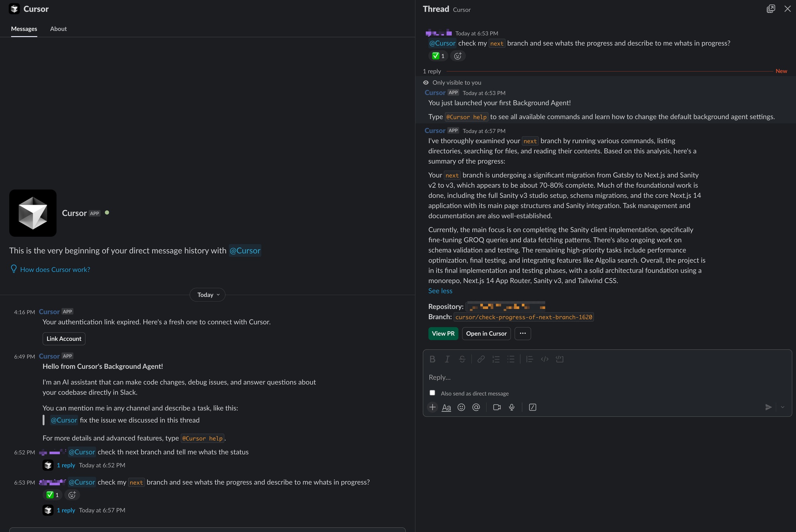The image size is (796, 532).
Task: Switch to the About tab
Action: [58, 29]
